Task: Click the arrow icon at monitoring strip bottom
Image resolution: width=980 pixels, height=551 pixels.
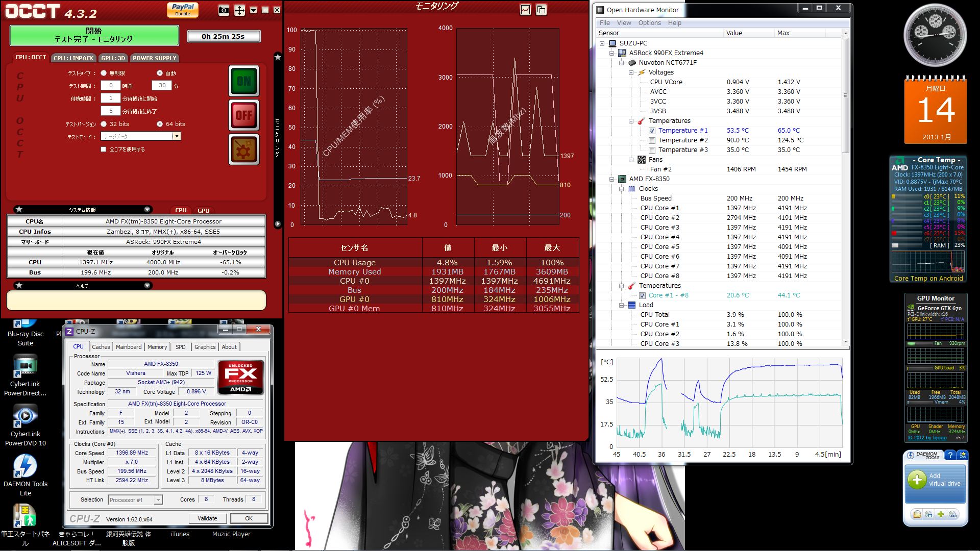Action: (x=278, y=224)
